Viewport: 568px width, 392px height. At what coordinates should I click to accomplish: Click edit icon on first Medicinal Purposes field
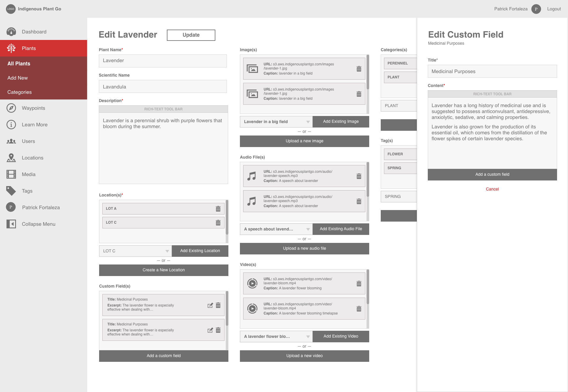tap(210, 305)
